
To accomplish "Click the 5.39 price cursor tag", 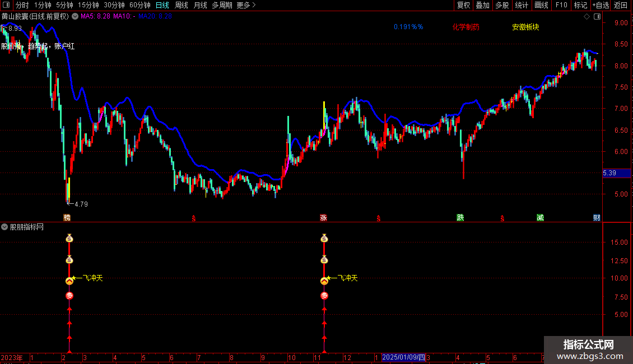I will [616, 173].
